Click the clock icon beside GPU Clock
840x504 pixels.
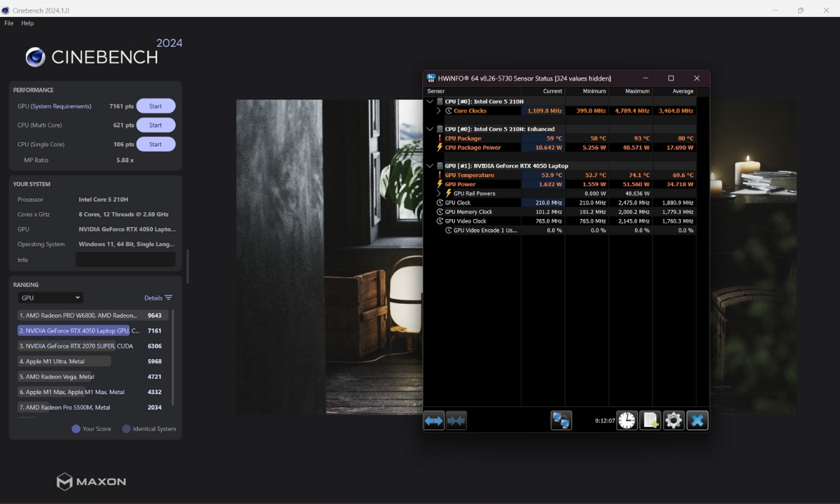[x=440, y=202]
